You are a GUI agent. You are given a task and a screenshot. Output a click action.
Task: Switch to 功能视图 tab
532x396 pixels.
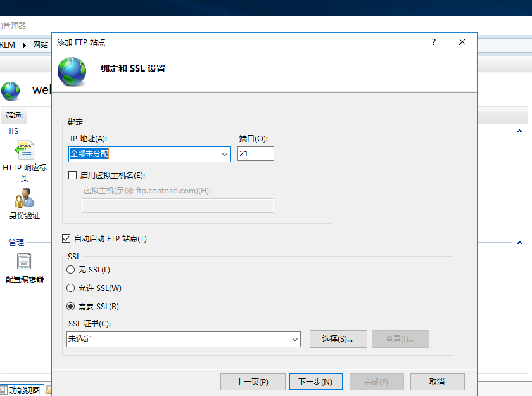[x=21, y=390]
